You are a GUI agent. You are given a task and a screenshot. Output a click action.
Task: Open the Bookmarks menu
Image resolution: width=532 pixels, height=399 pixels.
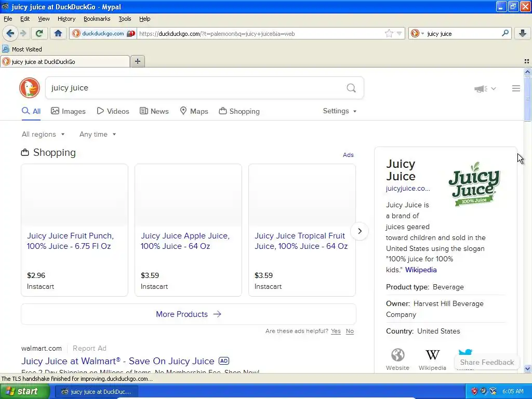pos(97,19)
